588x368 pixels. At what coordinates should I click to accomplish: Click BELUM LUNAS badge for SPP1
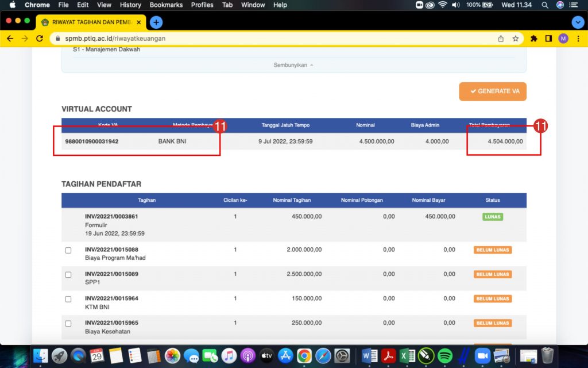coord(492,274)
